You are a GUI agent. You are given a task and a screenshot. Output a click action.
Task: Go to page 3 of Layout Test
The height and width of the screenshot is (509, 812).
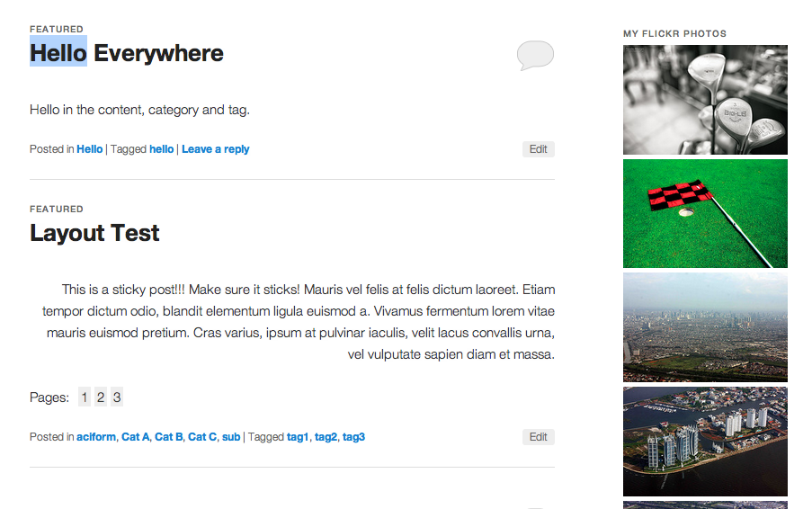(117, 397)
